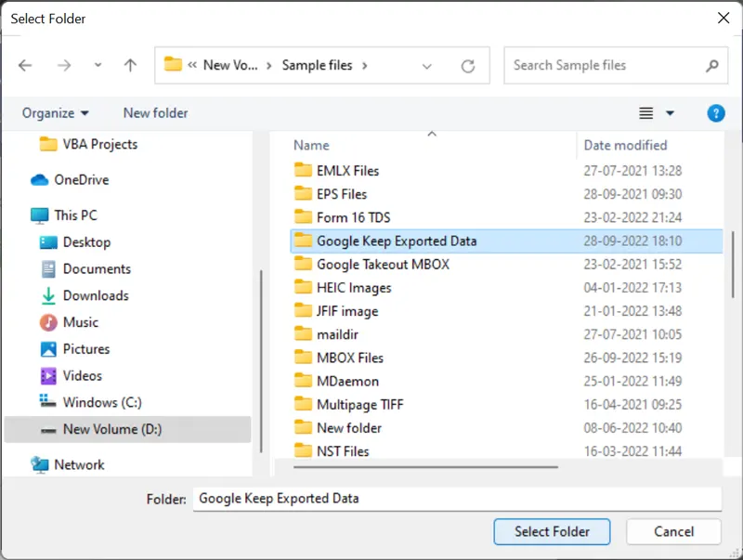This screenshot has width=743, height=560.
Task: Select OneDrive in the navigation pane
Action: click(x=80, y=179)
